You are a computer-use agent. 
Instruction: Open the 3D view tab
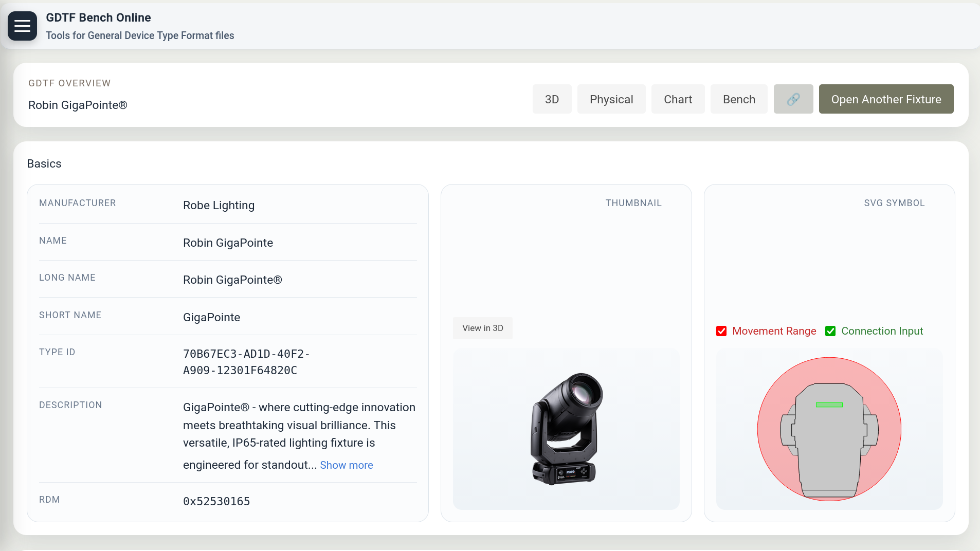pyautogui.click(x=552, y=99)
